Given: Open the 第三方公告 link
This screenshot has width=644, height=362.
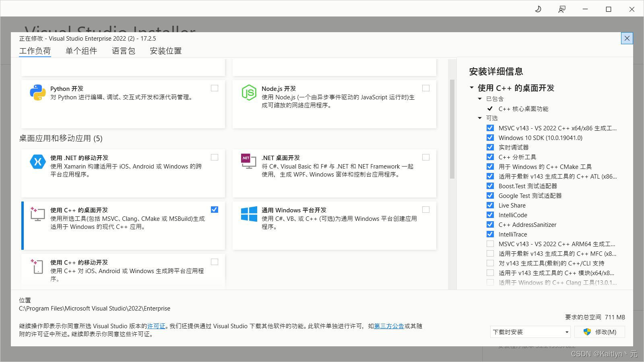Looking at the screenshot, I should (x=389, y=326).
